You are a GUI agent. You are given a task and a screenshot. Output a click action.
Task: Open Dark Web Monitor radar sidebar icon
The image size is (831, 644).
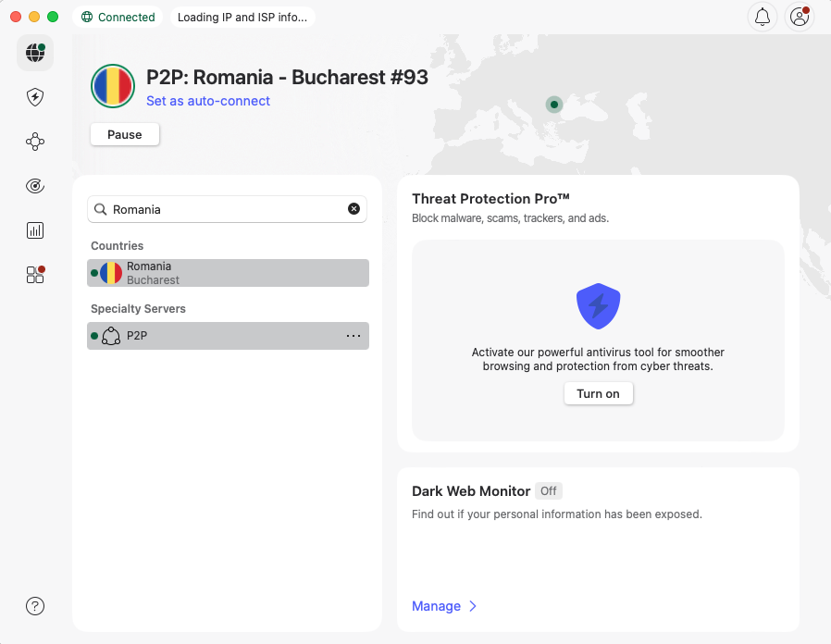coord(35,186)
